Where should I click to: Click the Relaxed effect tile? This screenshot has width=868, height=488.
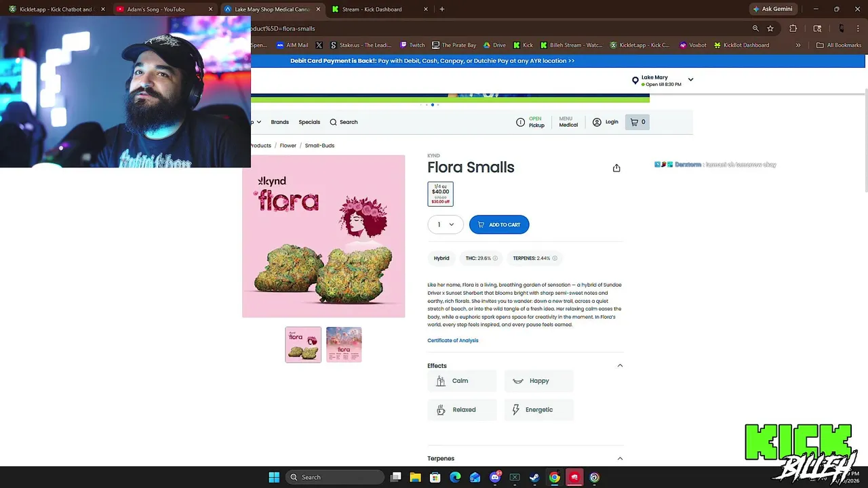click(462, 410)
